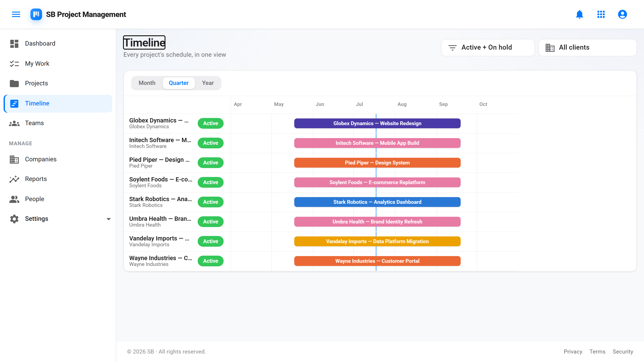644x362 pixels.
Task: Open the All clients filter dropdown
Action: coord(587,47)
